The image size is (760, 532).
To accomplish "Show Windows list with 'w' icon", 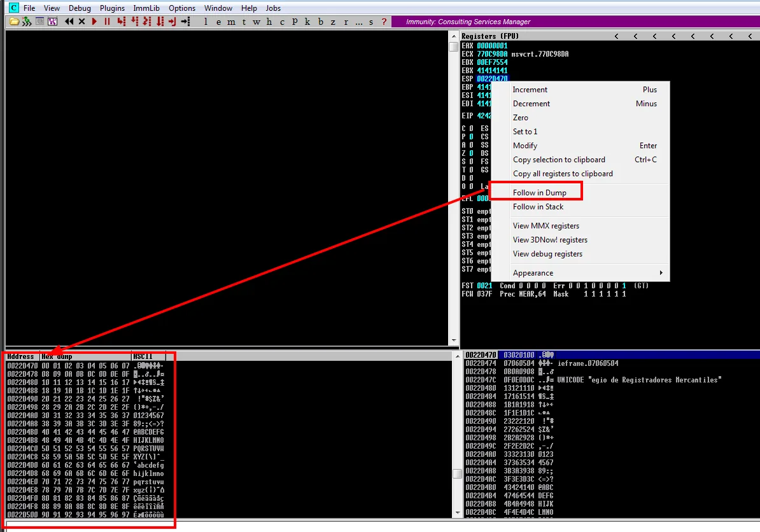I will point(257,22).
